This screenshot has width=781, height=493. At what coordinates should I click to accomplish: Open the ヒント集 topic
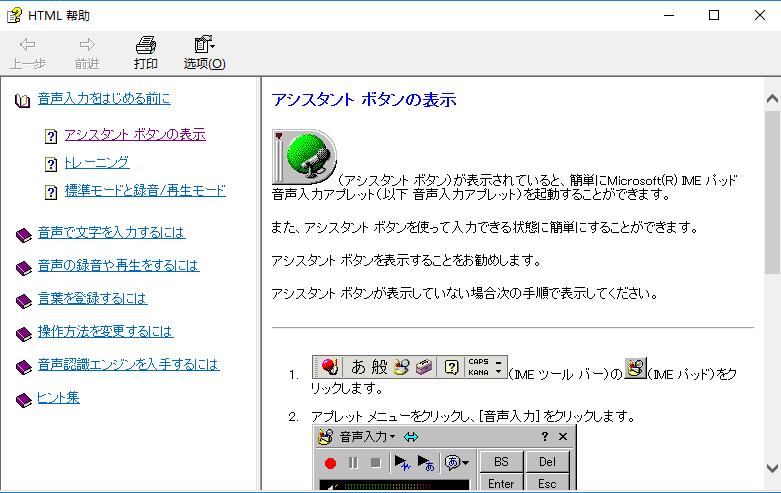58,397
